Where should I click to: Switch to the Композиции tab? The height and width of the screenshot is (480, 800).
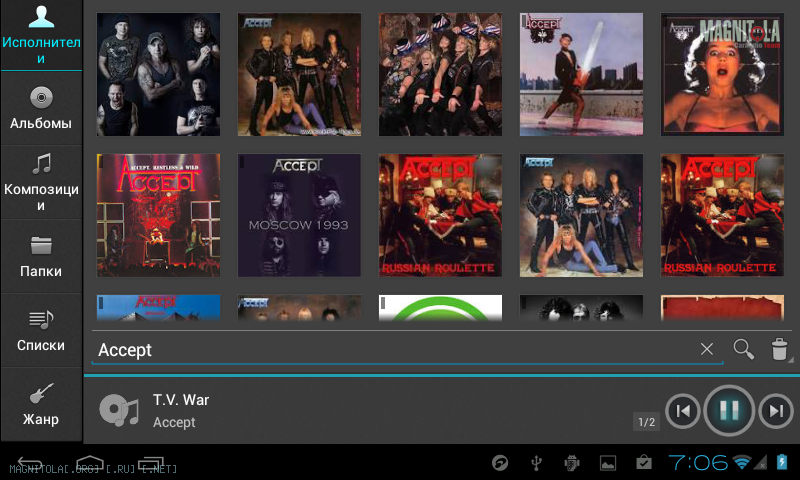(x=41, y=182)
